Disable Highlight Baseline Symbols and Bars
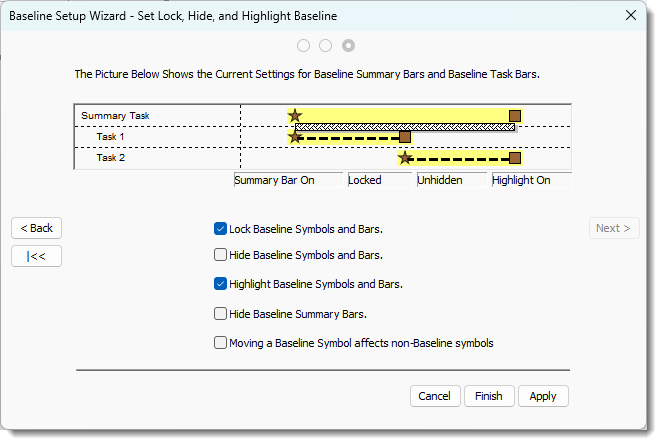The width and height of the screenshot is (662, 445). click(x=221, y=284)
